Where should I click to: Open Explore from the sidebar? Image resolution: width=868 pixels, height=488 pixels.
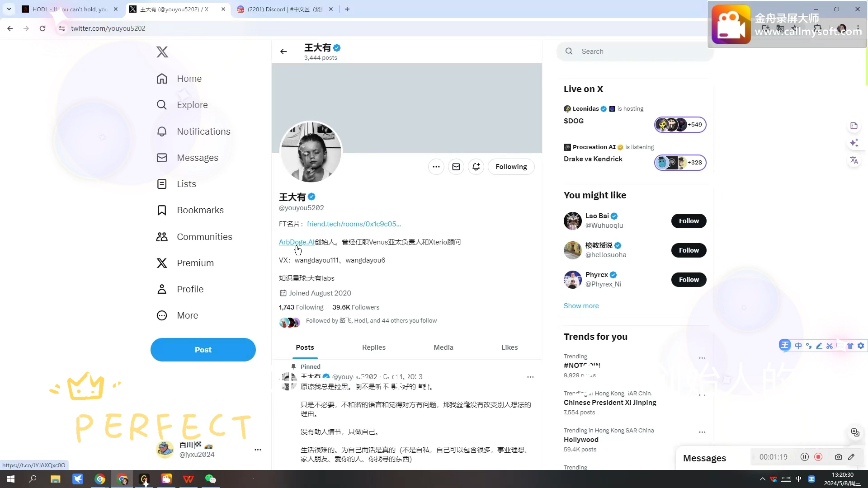point(182,105)
